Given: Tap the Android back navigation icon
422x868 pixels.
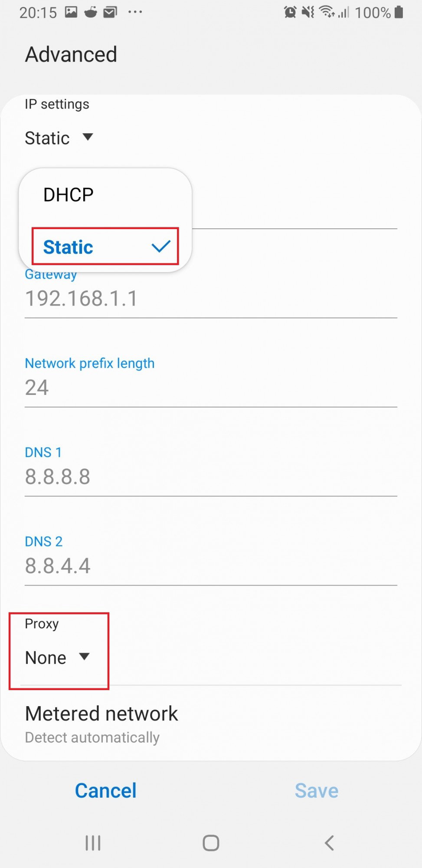Looking at the screenshot, I should (329, 843).
